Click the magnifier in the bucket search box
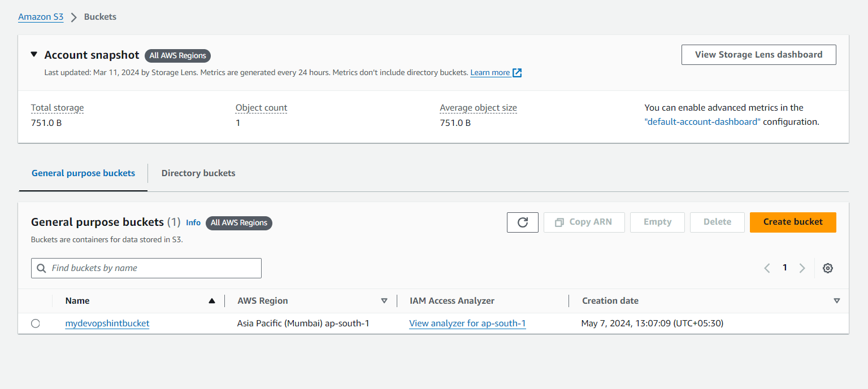 click(41, 268)
